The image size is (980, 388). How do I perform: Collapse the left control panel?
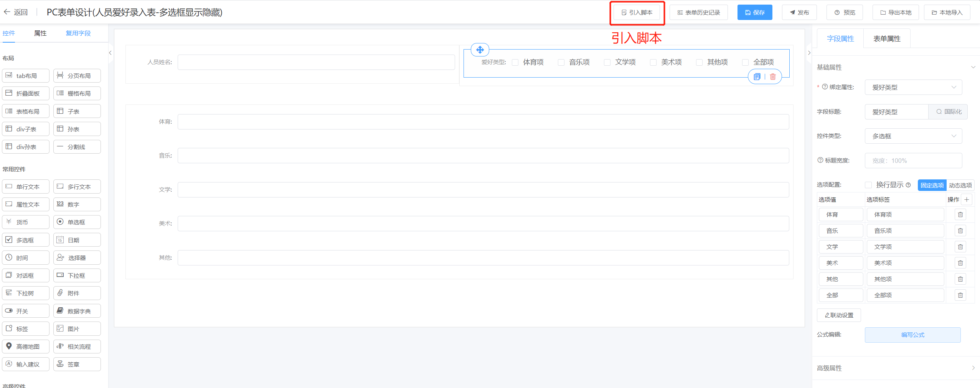click(110, 53)
